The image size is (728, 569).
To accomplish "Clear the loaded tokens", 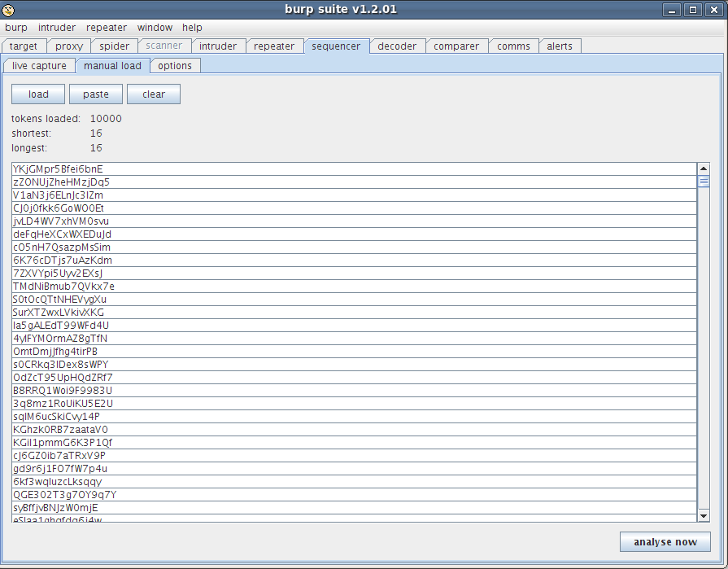I will point(154,94).
